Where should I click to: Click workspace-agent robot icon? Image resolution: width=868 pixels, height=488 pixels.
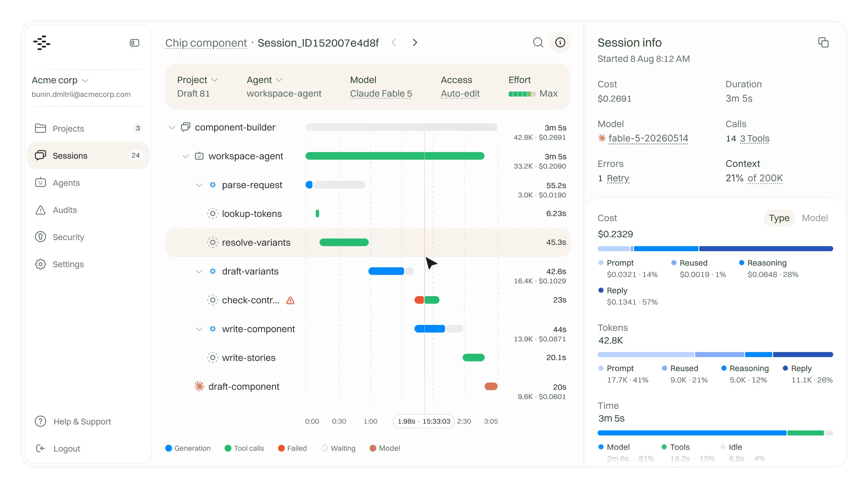point(199,156)
